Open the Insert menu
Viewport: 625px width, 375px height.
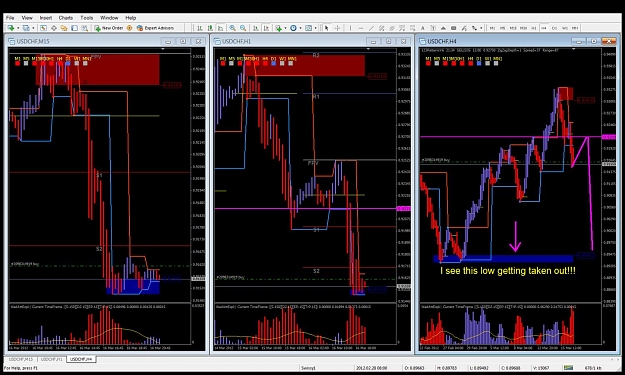[45, 18]
